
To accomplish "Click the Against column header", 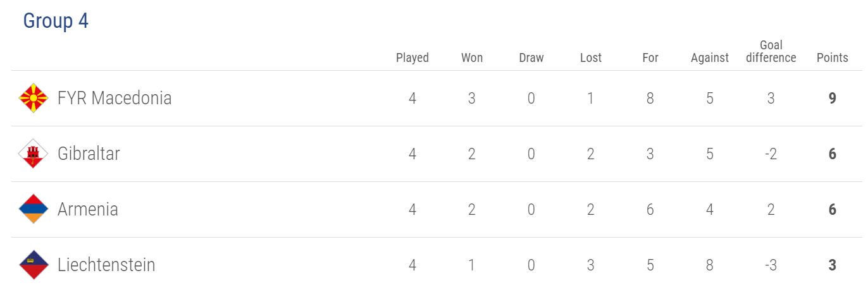I will [x=710, y=58].
